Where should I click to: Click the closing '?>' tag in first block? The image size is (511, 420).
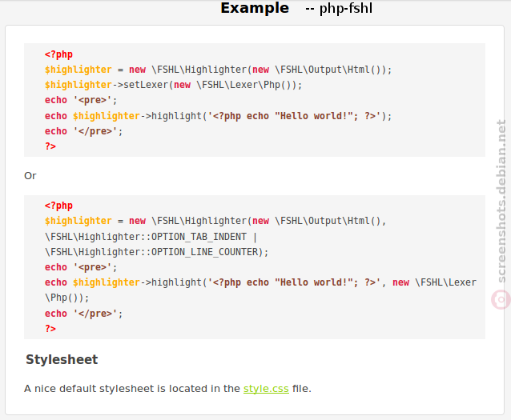pyautogui.click(x=50, y=146)
